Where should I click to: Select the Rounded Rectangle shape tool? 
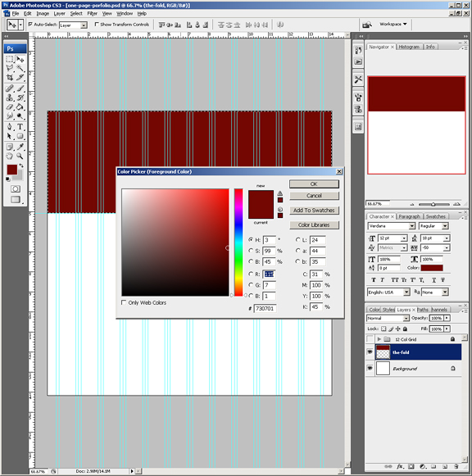(20, 136)
